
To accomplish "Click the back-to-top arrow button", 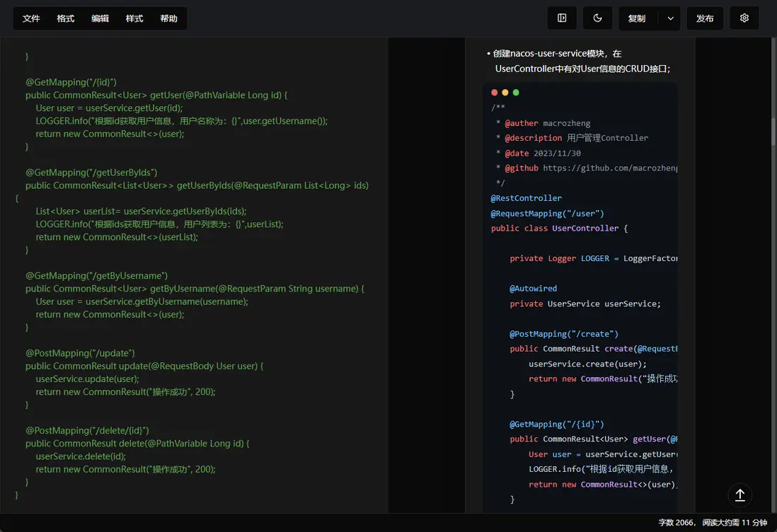I will click(739, 495).
